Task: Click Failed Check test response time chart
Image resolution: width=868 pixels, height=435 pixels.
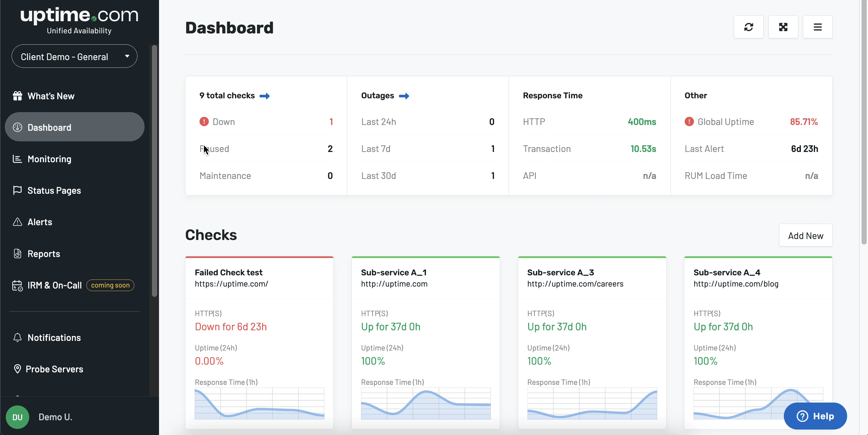Action: (260, 403)
